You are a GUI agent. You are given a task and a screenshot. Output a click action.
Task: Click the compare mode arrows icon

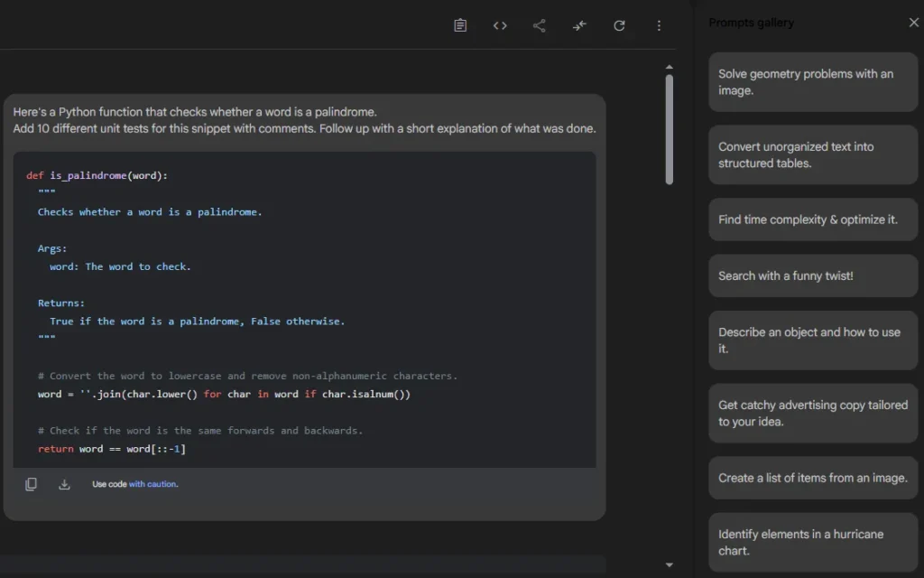point(579,25)
